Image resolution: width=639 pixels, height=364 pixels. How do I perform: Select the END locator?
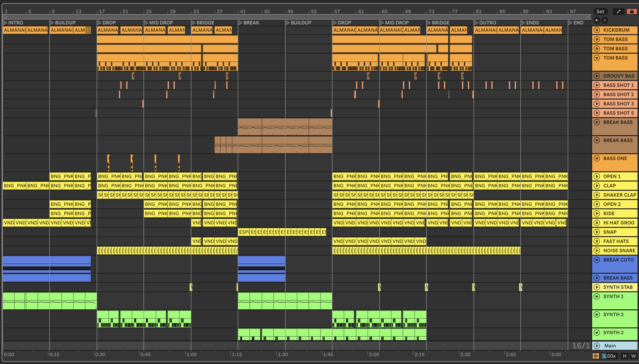click(576, 22)
